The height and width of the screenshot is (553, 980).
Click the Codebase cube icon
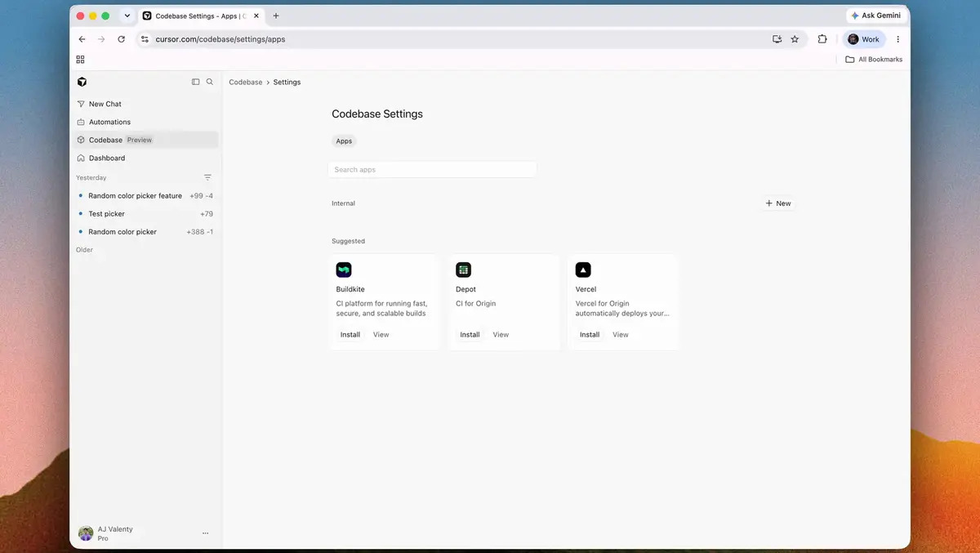(81, 140)
